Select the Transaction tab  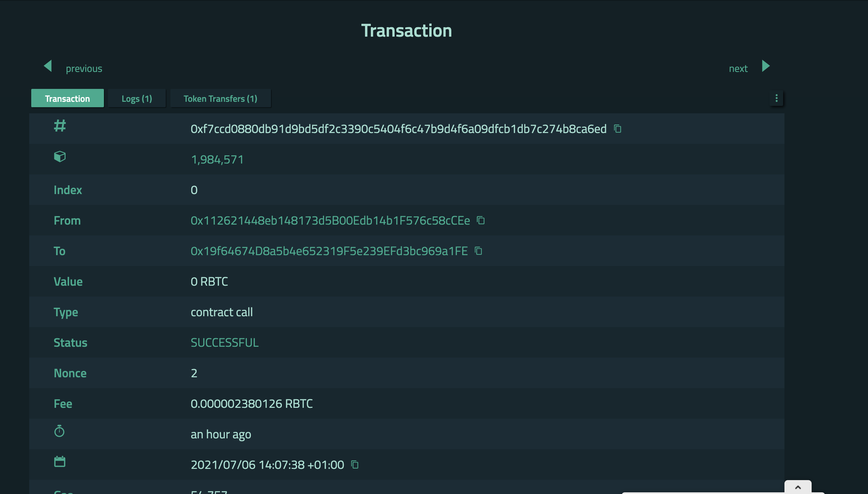tap(67, 98)
